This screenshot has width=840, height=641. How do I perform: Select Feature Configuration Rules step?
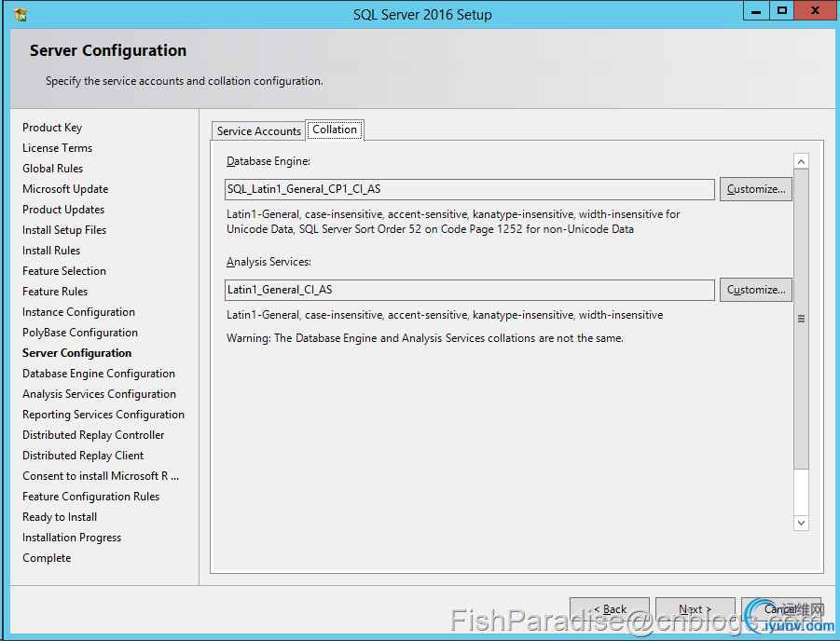point(91,497)
